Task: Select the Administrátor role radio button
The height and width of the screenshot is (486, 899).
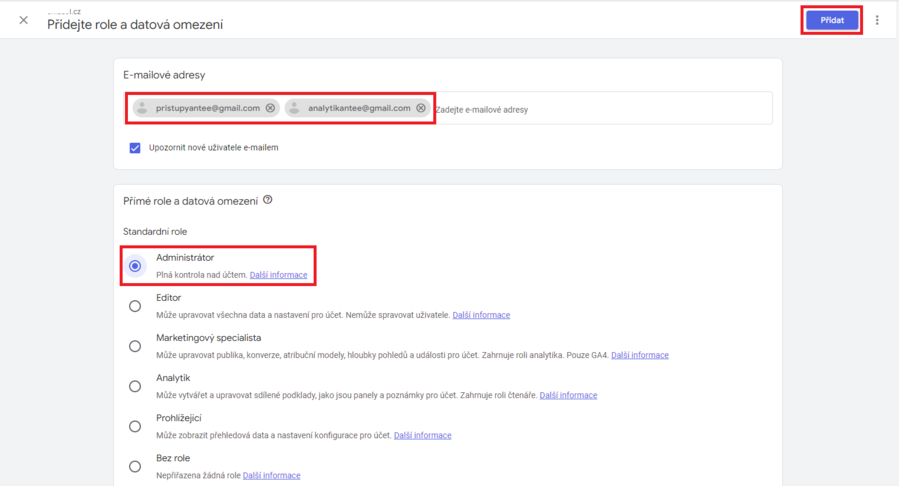Action: [135, 266]
